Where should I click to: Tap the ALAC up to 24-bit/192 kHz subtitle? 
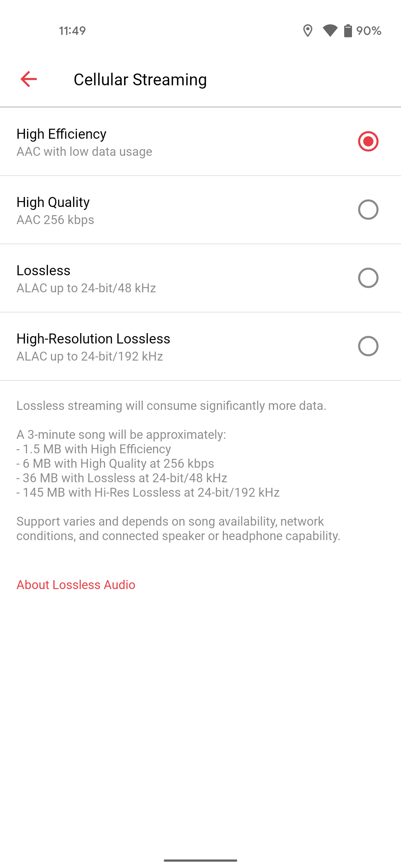(90, 356)
